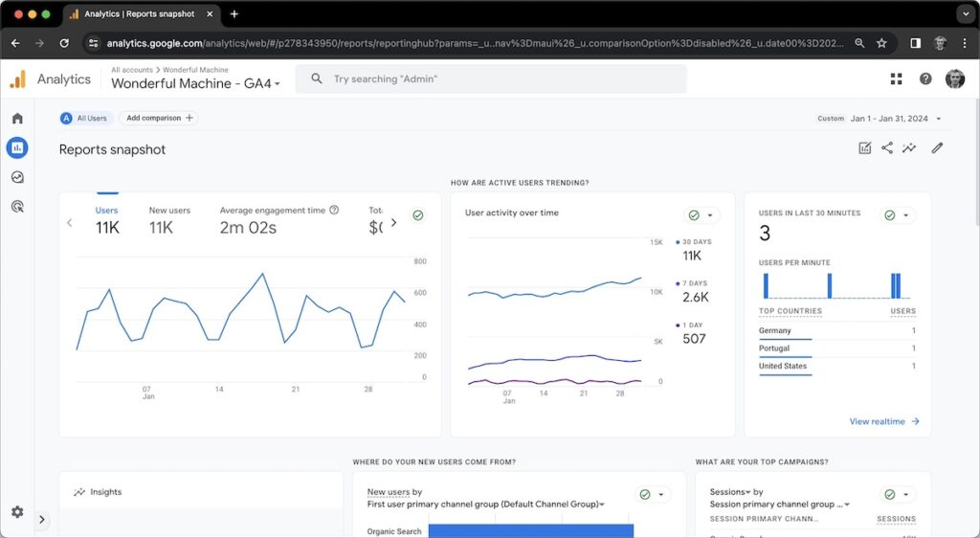Open dropdown on User activity over time card
Screen dimensions: 980x538
pyautogui.click(x=710, y=215)
